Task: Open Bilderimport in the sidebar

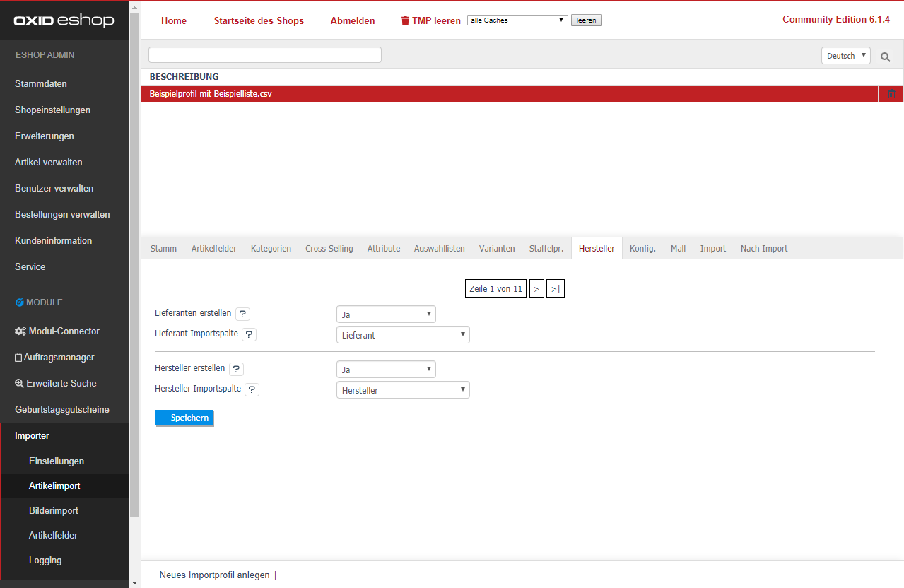Action: [x=54, y=510]
